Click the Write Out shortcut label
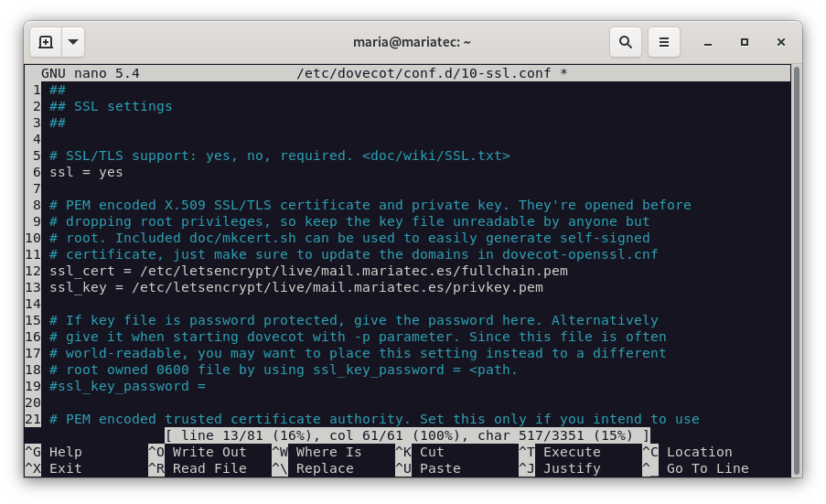The height and width of the screenshot is (504, 826). [209, 452]
